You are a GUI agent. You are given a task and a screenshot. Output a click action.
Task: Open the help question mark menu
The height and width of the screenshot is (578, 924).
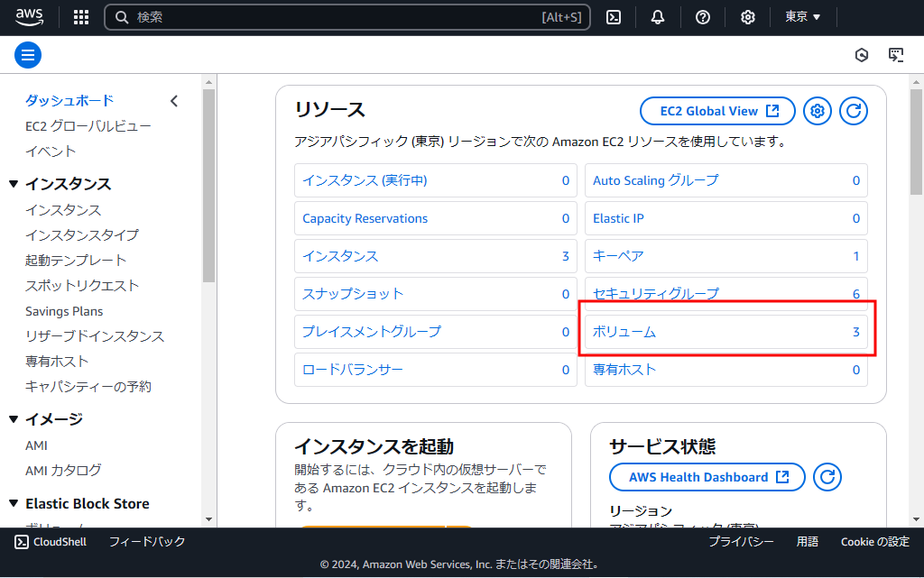coord(703,17)
